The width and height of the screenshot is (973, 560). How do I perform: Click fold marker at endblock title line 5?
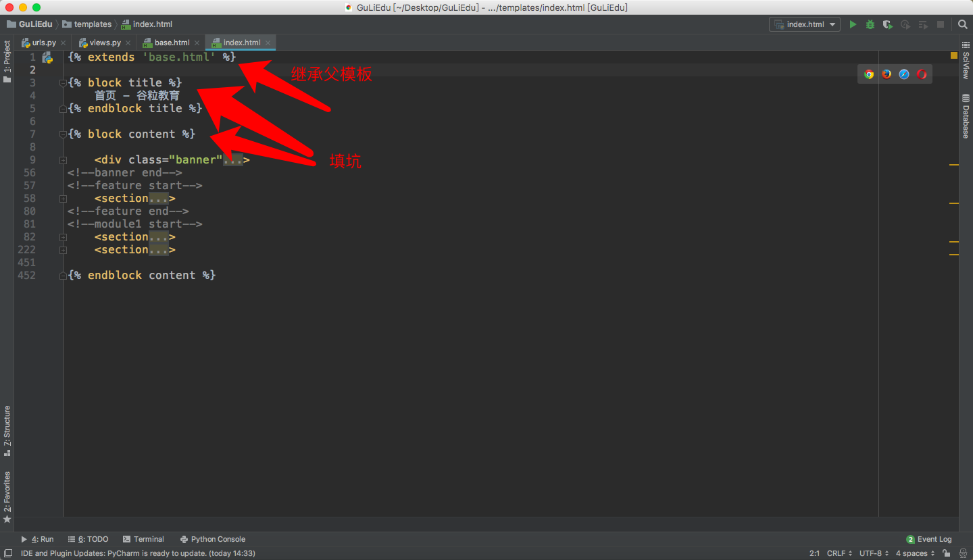63,109
